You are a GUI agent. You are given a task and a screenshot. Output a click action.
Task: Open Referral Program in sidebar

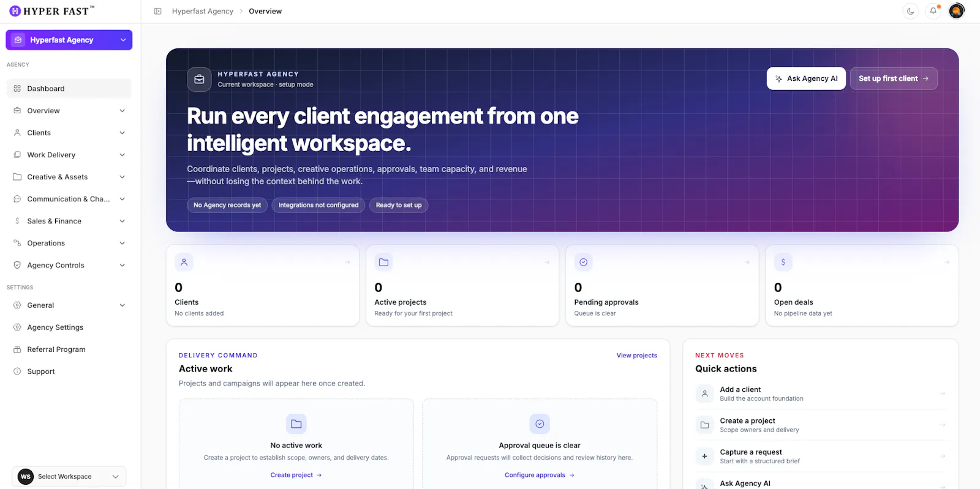click(69, 349)
